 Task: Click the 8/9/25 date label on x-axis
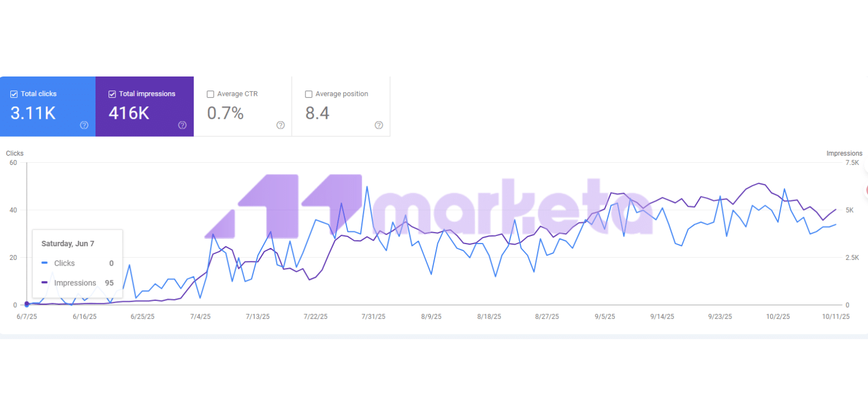431,317
